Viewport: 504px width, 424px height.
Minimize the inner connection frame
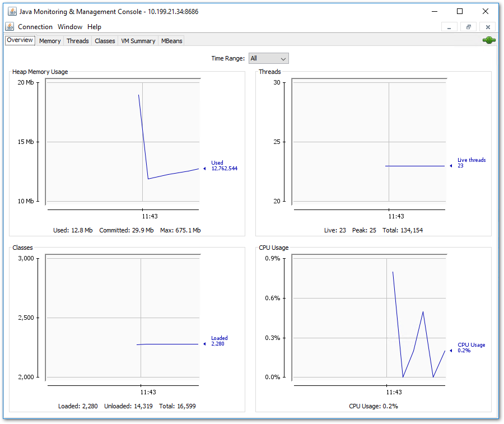(x=449, y=27)
